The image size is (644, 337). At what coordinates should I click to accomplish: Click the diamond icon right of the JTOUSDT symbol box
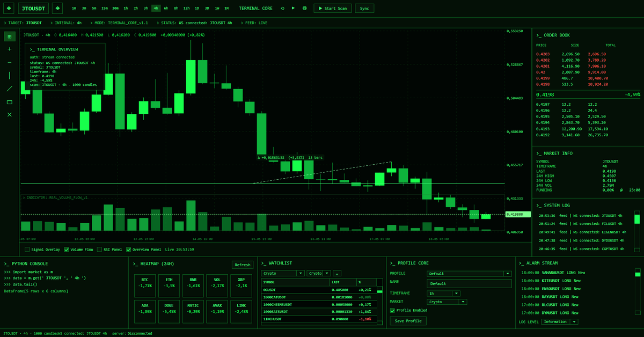point(57,8)
